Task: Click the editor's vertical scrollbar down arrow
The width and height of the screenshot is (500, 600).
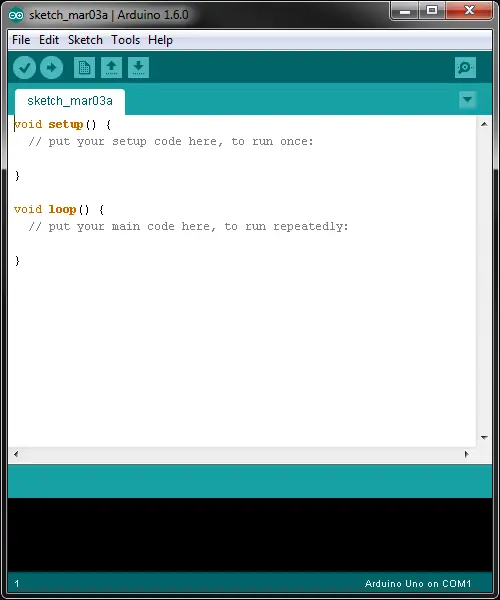Action: (484, 437)
